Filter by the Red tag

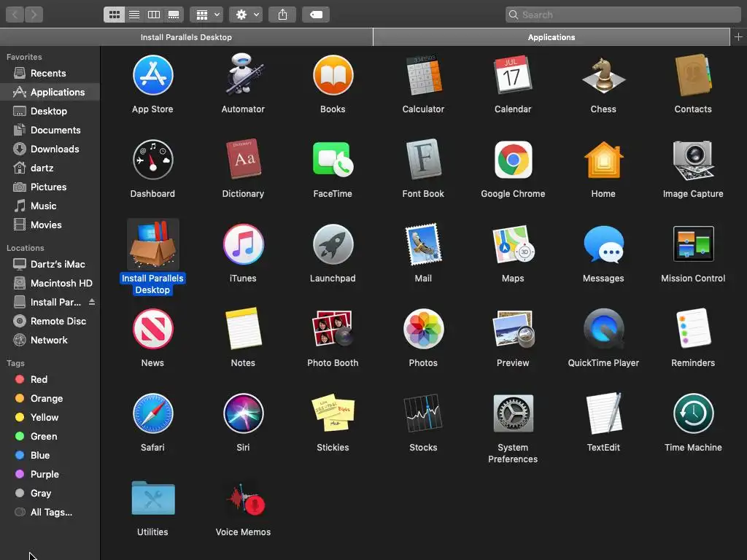50,379
